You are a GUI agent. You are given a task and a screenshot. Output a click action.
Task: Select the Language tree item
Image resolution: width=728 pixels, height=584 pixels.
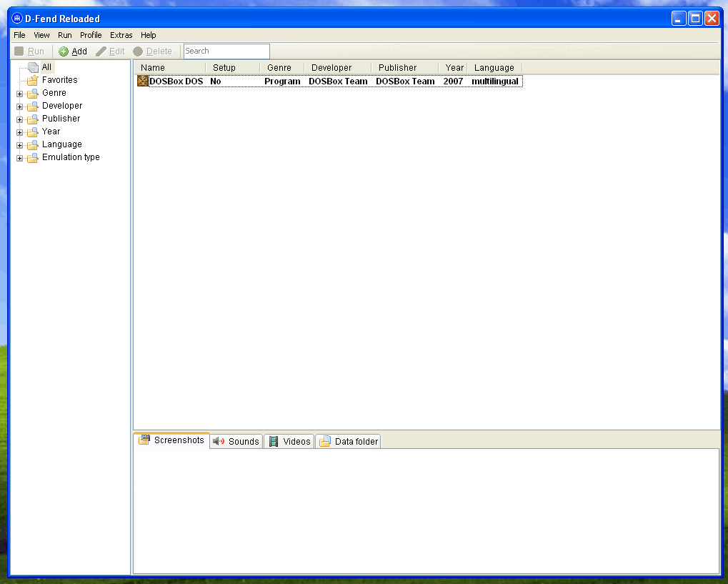61,144
